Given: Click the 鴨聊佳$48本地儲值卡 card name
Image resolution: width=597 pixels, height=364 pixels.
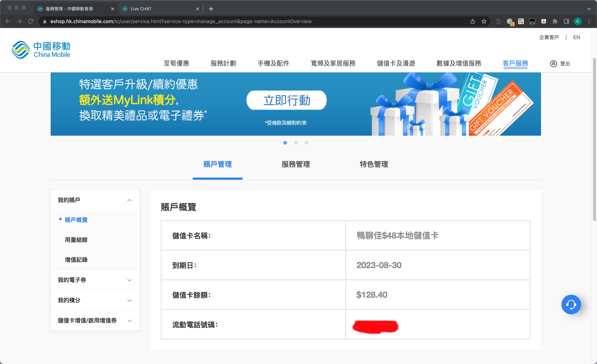Looking at the screenshot, I should [x=398, y=235].
